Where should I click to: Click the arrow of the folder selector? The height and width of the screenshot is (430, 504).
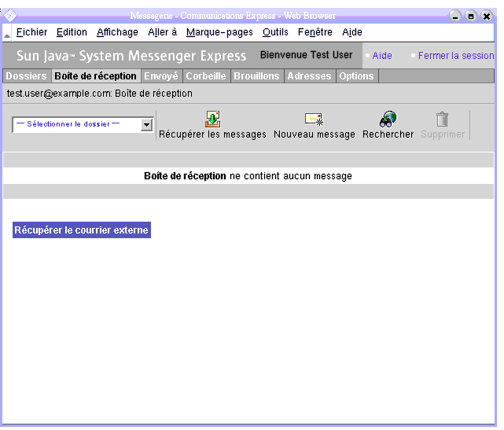[x=146, y=125]
